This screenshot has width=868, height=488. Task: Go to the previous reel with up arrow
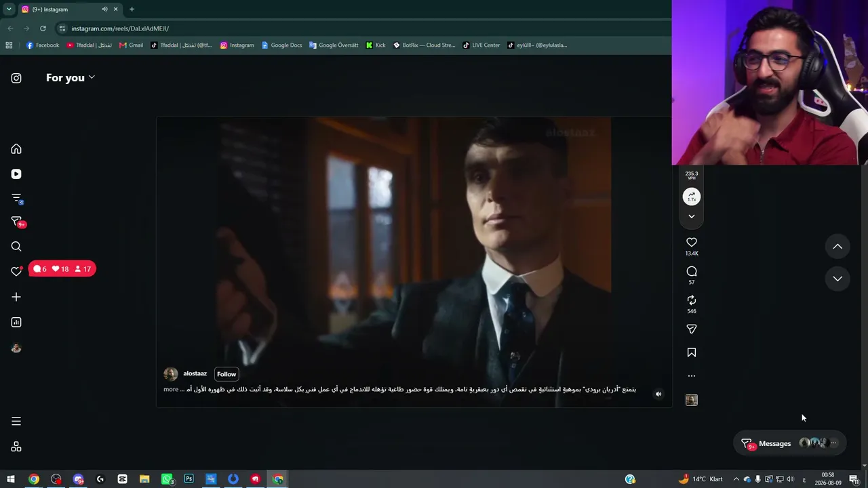point(837,247)
